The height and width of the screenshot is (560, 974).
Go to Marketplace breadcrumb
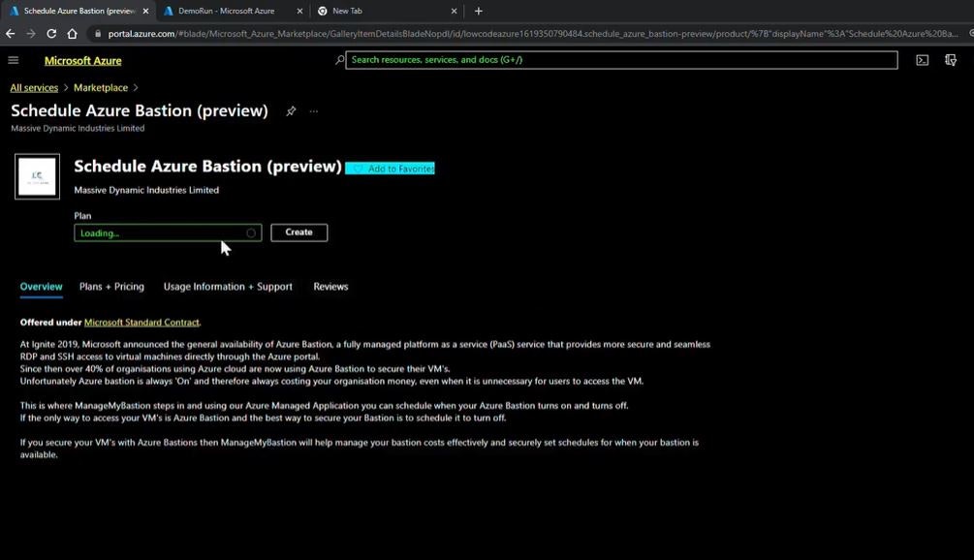[101, 87]
